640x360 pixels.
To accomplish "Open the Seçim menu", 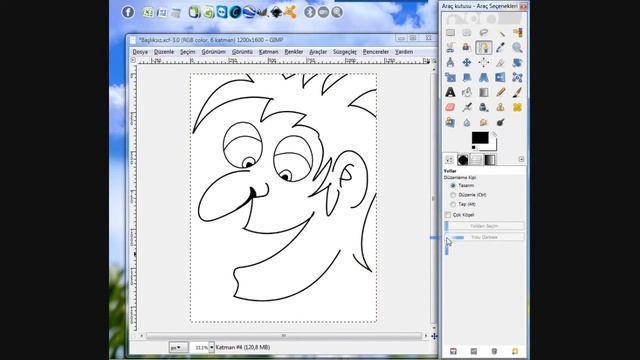I will click(x=188, y=52).
